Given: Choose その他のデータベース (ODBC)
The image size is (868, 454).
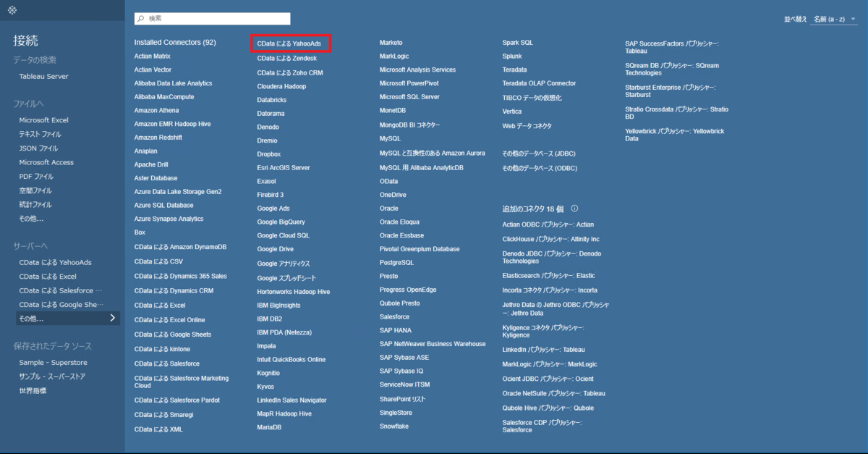Looking at the screenshot, I should point(540,169).
